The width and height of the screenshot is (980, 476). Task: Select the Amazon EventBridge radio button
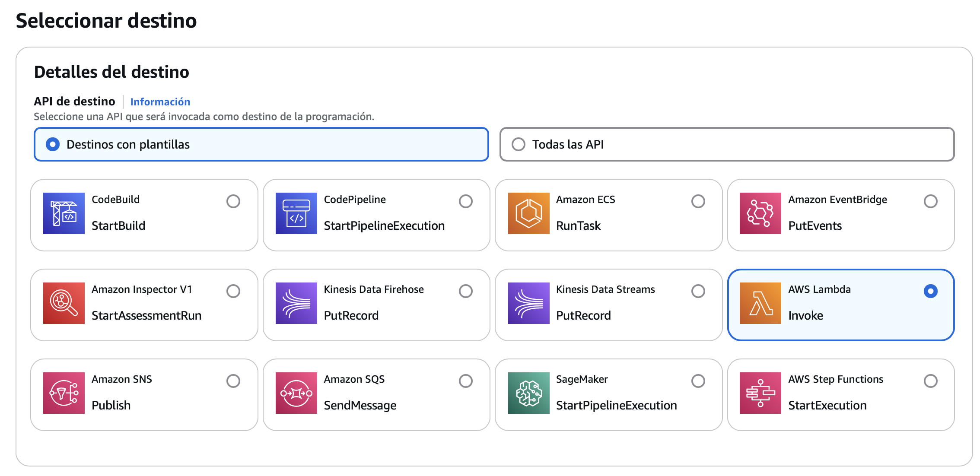coord(931,201)
